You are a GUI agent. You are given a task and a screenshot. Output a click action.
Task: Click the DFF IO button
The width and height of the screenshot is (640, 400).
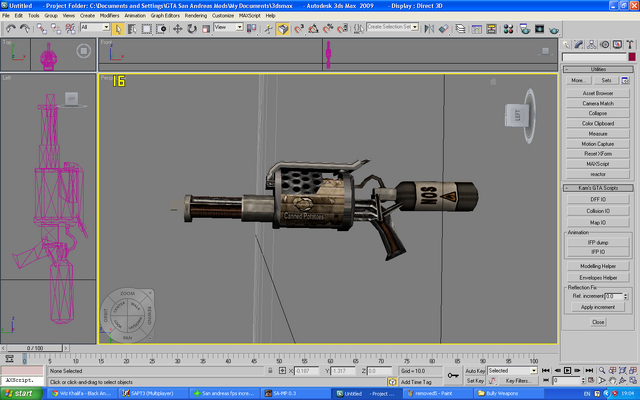pos(598,199)
